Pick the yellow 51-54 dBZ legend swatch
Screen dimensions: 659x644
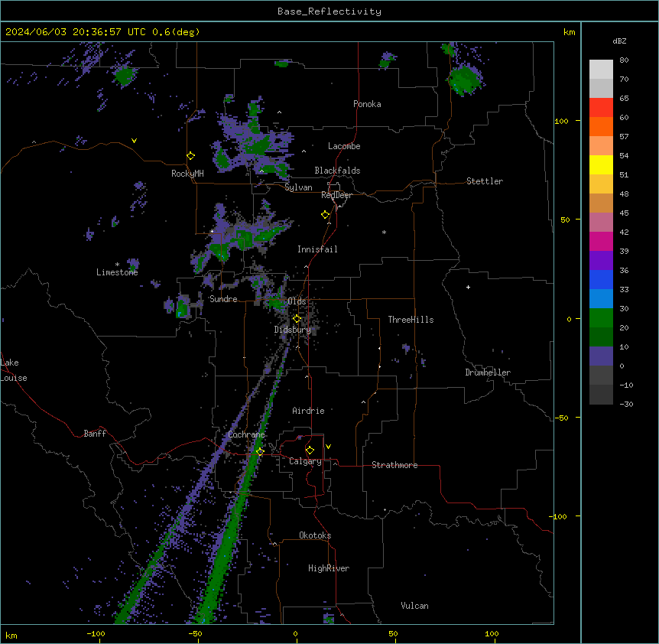tap(601, 164)
